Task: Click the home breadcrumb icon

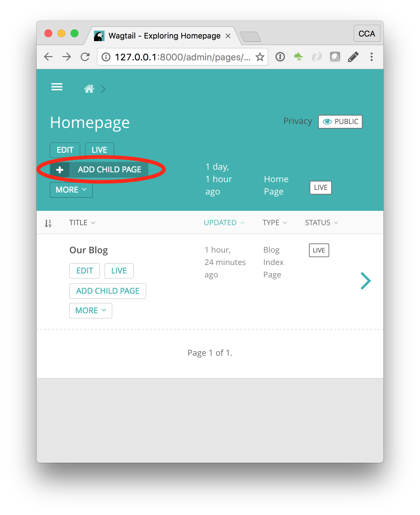Action: pyautogui.click(x=89, y=89)
